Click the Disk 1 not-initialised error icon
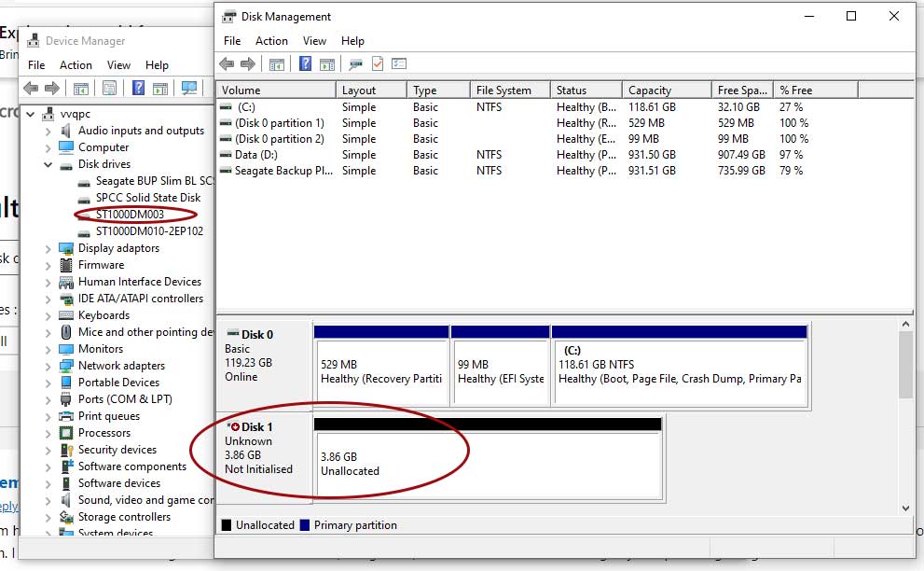The image size is (924, 571). point(234,426)
